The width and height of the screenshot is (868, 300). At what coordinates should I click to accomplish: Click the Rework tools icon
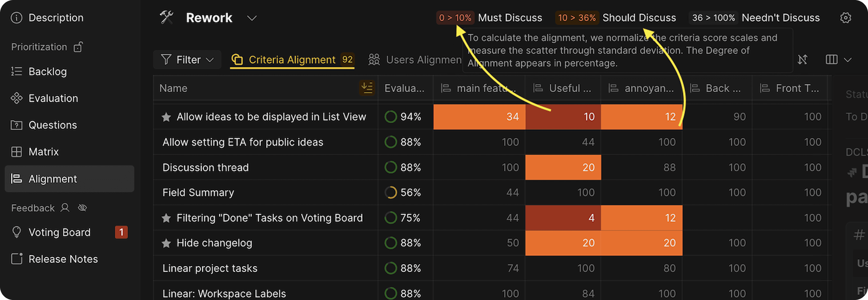[x=166, y=18]
